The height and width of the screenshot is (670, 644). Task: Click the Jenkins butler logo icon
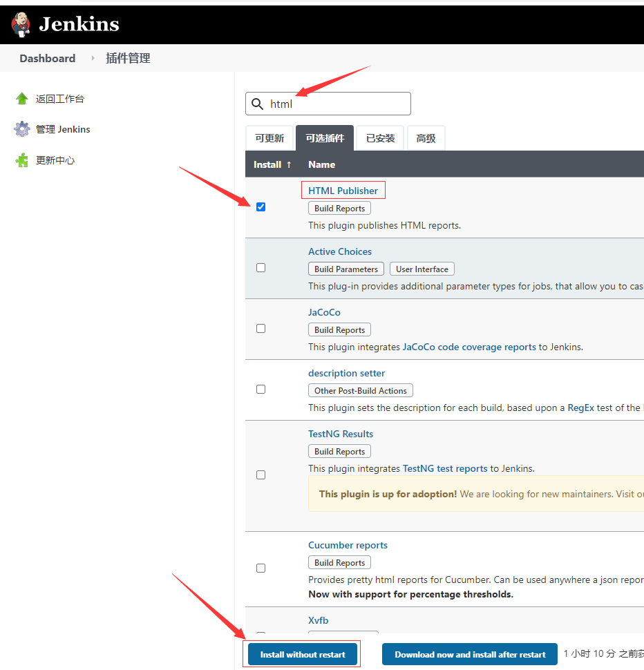(21, 24)
